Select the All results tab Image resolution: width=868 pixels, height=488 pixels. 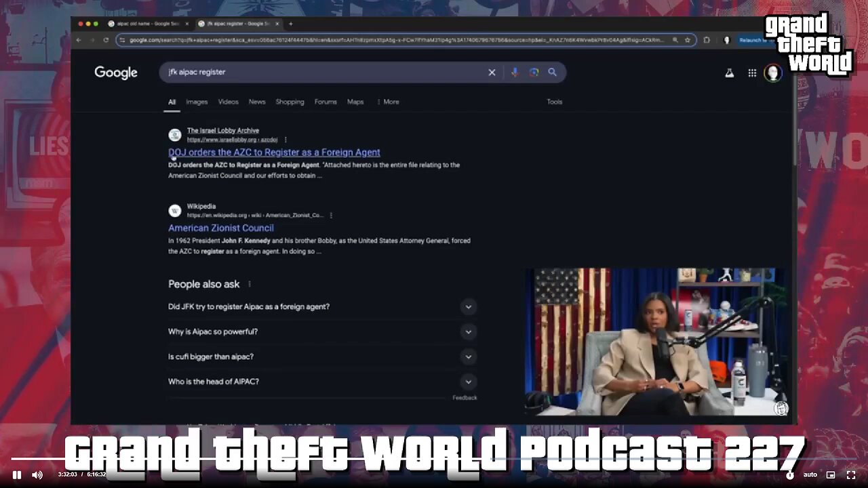click(x=172, y=102)
